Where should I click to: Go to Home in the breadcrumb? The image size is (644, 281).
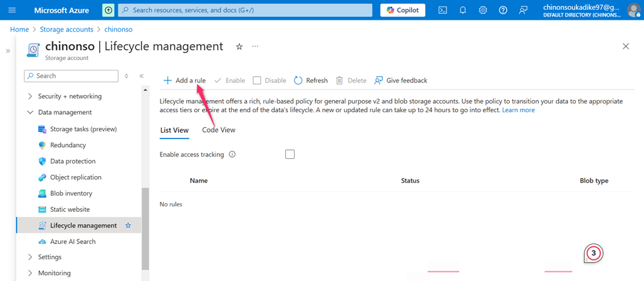[19, 30]
